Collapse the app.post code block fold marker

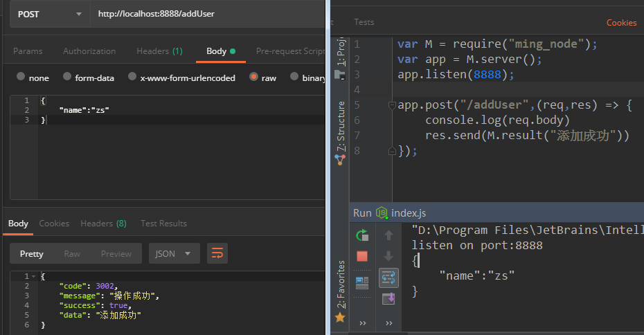point(392,105)
